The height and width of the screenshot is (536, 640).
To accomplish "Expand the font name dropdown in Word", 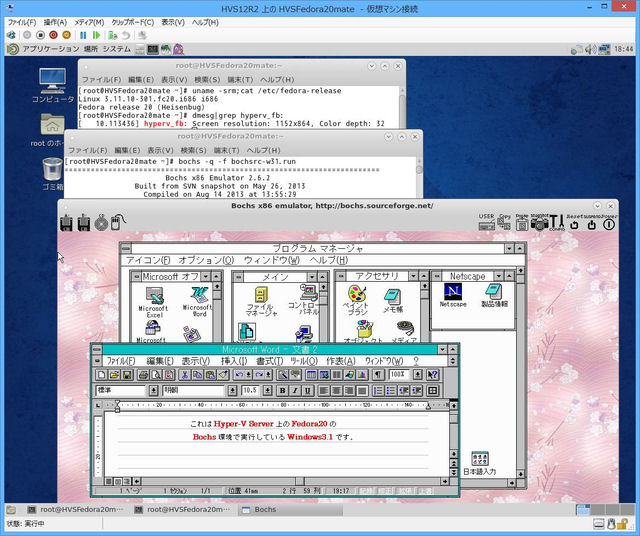I will [x=232, y=391].
